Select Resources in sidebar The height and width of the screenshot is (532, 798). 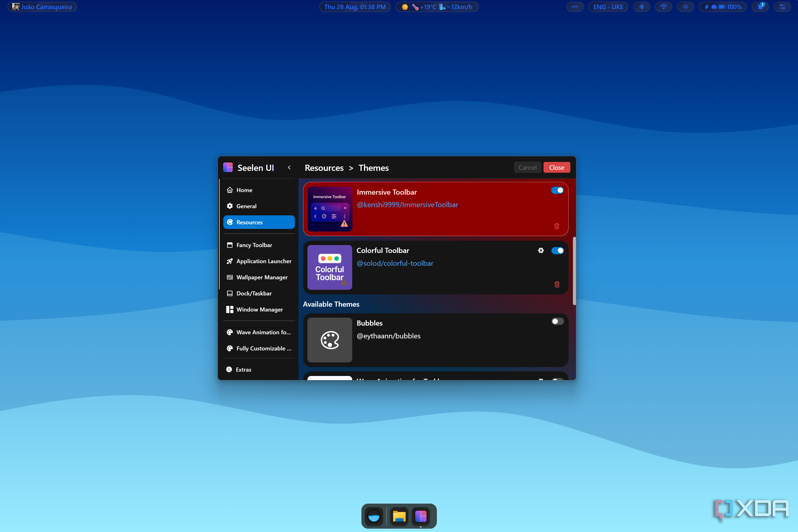(x=259, y=222)
